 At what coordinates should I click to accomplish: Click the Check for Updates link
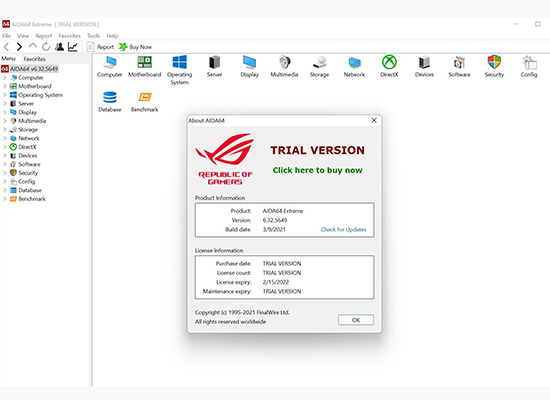[343, 229]
